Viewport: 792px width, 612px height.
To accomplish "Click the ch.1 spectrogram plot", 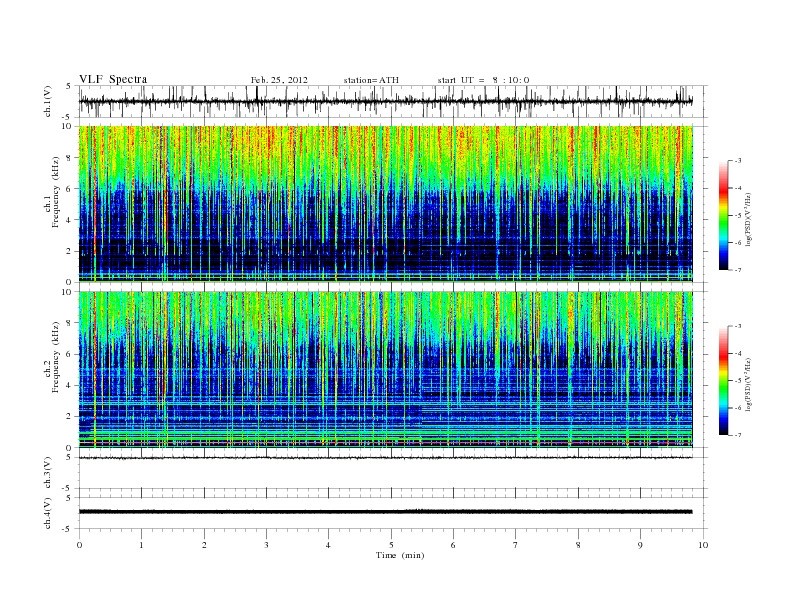I will point(386,204).
